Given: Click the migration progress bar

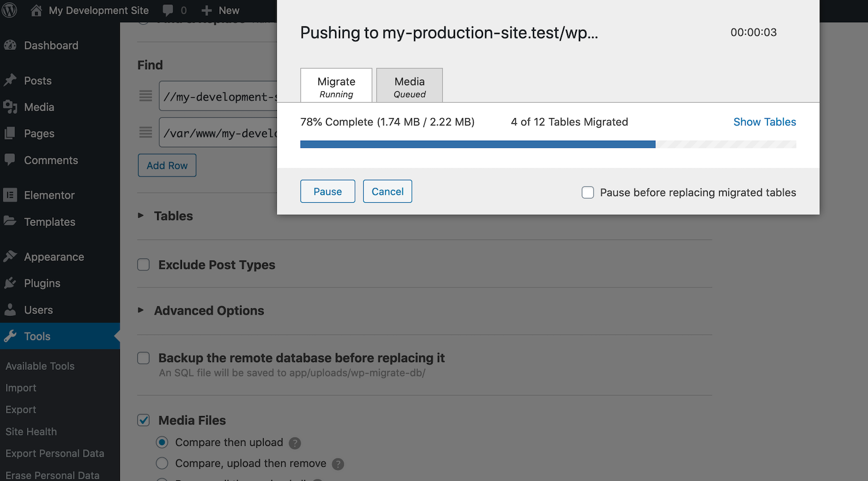Looking at the screenshot, I should tap(548, 145).
